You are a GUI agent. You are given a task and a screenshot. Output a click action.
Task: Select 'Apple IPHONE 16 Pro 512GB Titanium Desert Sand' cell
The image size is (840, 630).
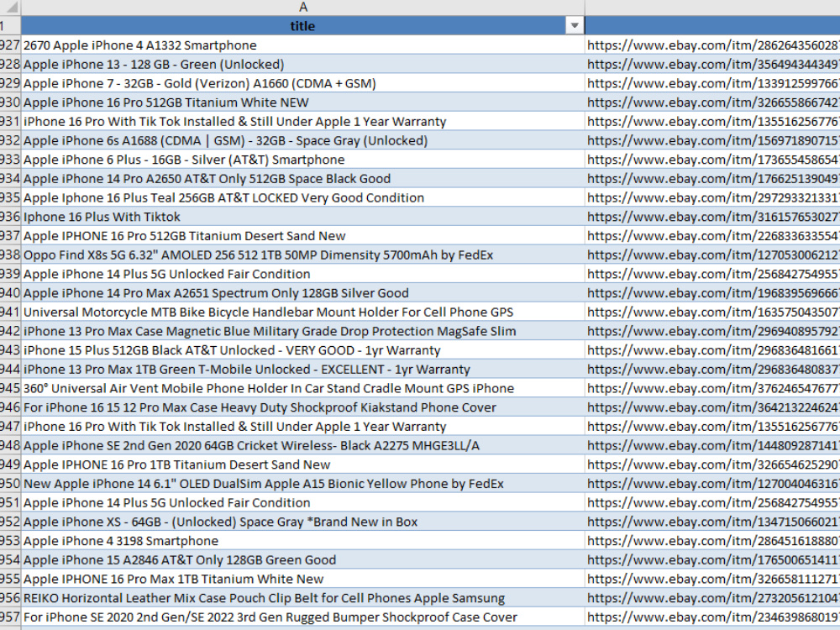(x=302, y=236)
